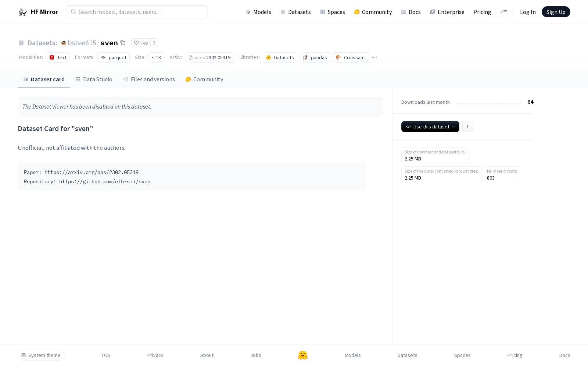
Task: Open the Use this dataset dropdown
Action: tap(430, 127)
